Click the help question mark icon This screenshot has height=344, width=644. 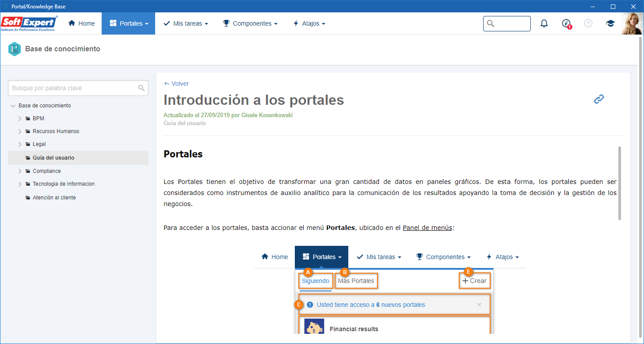(x=588, y=23)
